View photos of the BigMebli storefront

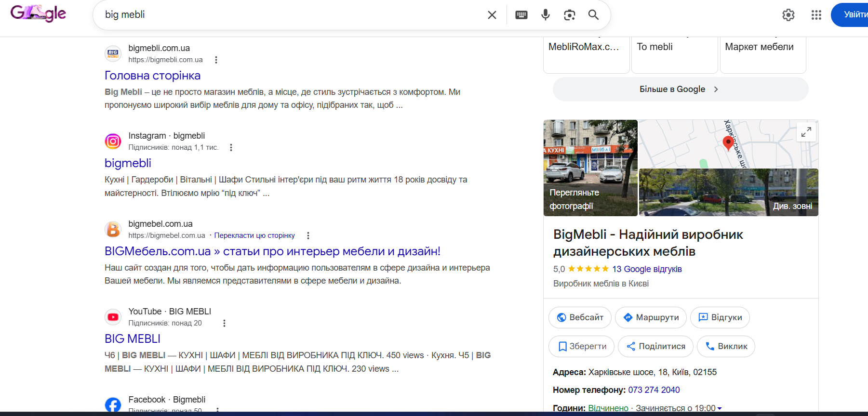[590, 168]
